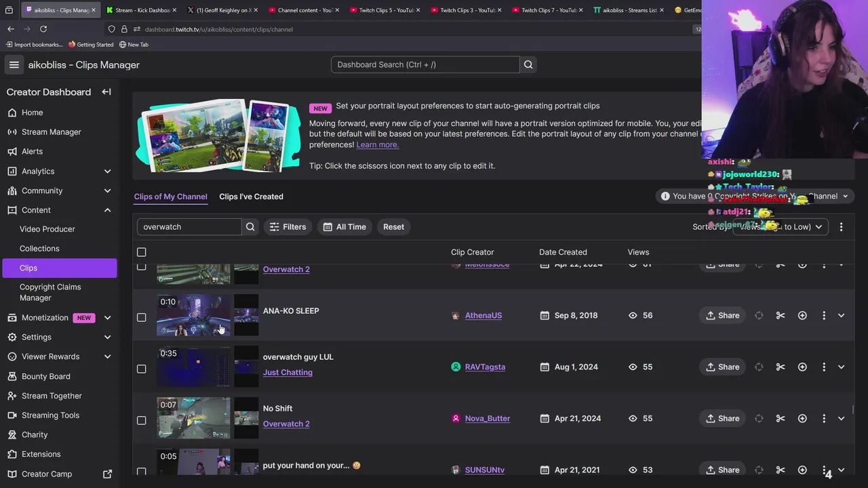The image size is (868, 488).
Task: Select the ANA-KO SLEEP clip checkbox
Action: 141,317
